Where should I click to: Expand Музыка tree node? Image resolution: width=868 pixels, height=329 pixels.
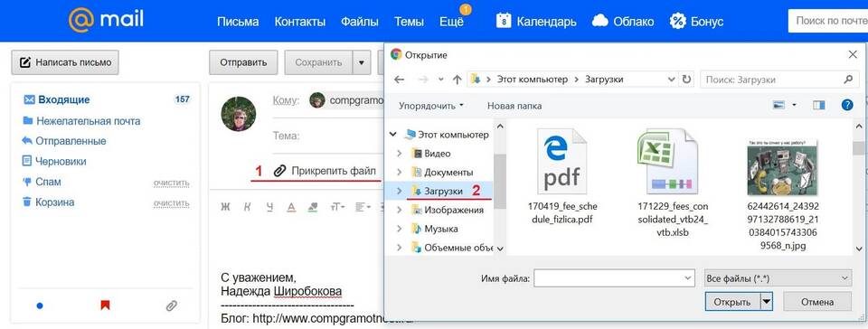click(x=399, y=229)
